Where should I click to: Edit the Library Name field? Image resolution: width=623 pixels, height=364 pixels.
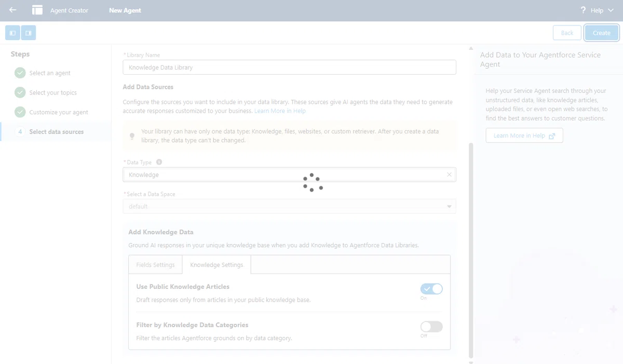(289, 68)
